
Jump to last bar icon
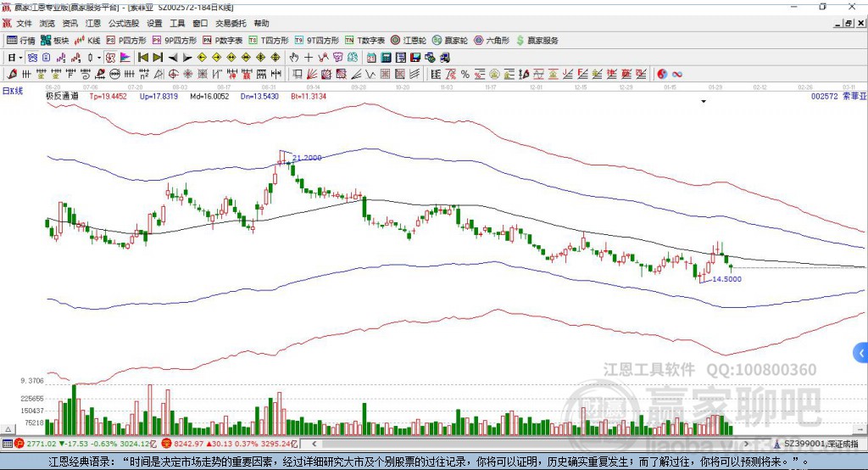pos(158,58)
